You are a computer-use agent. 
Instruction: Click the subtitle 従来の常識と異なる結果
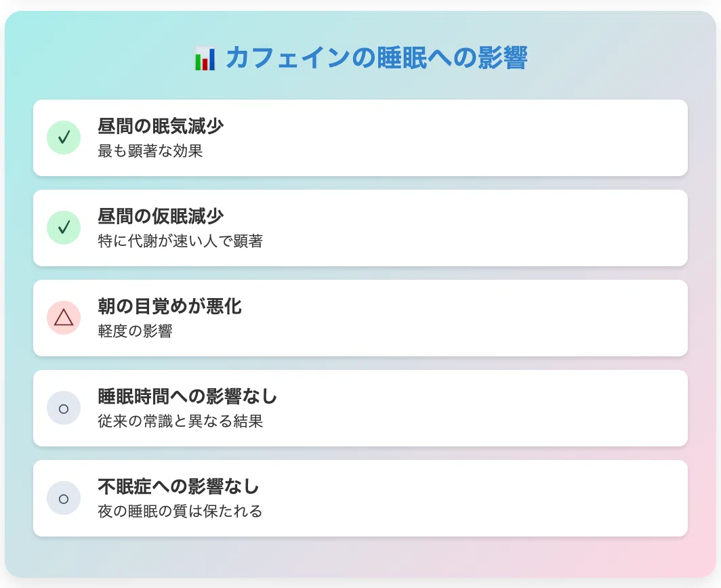180,421
